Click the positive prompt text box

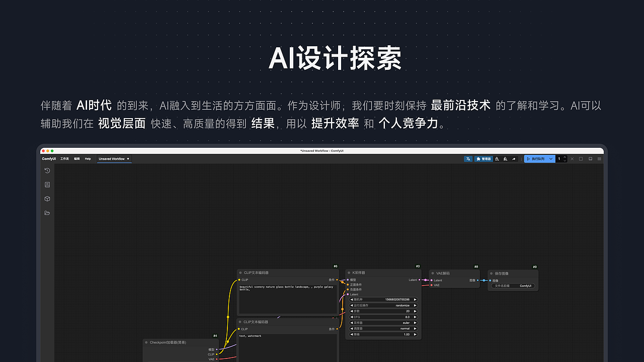[288, 299]
